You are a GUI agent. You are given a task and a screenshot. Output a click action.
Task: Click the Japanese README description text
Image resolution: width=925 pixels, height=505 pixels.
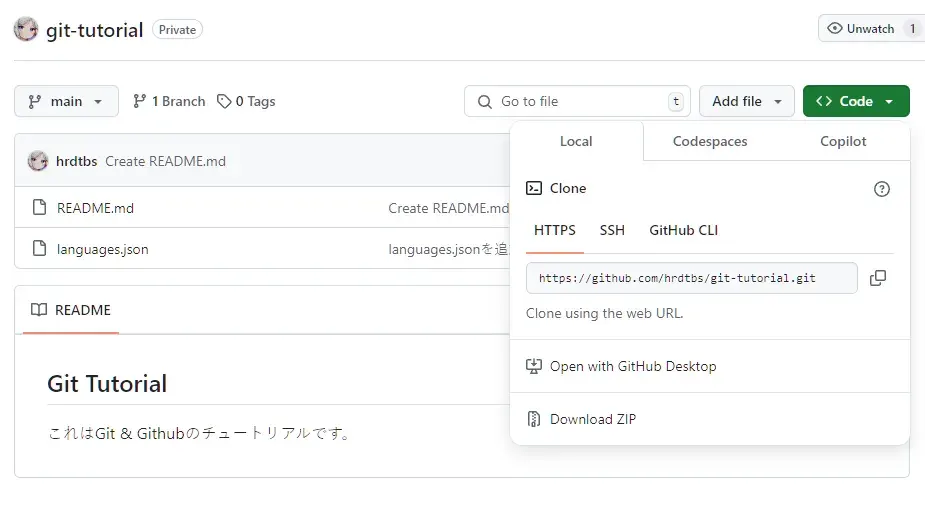tap(201, 434)
